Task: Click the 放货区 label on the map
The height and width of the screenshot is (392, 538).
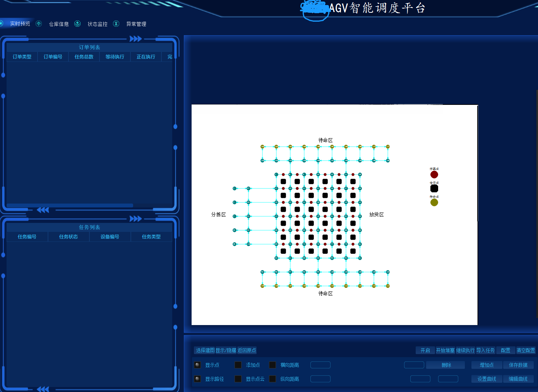Action: point(377,214)
